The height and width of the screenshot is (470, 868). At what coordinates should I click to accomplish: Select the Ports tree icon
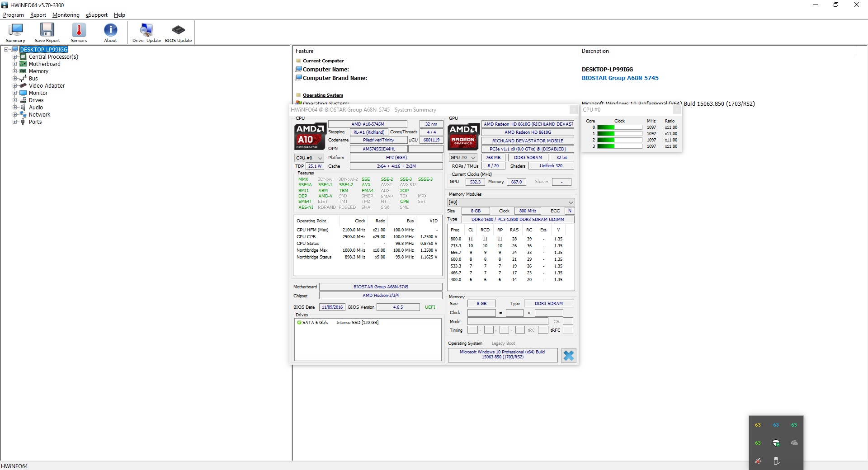pos(23,122)
